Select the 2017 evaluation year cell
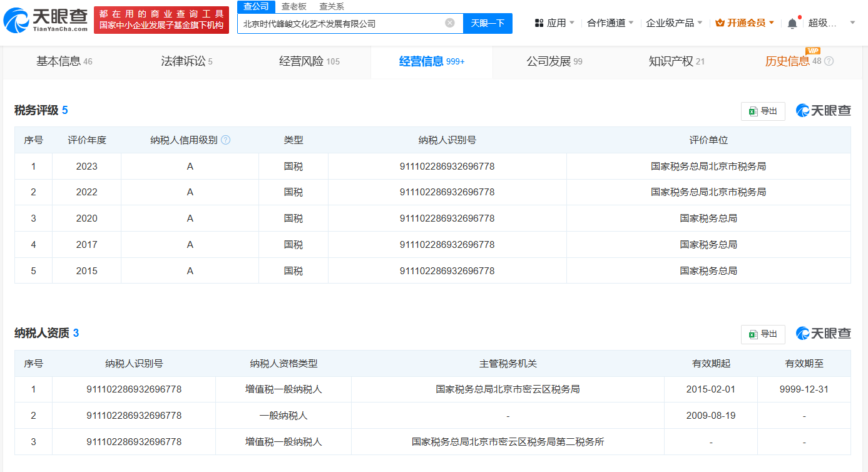This screenshot has width=868, height=472. (87, 245)
